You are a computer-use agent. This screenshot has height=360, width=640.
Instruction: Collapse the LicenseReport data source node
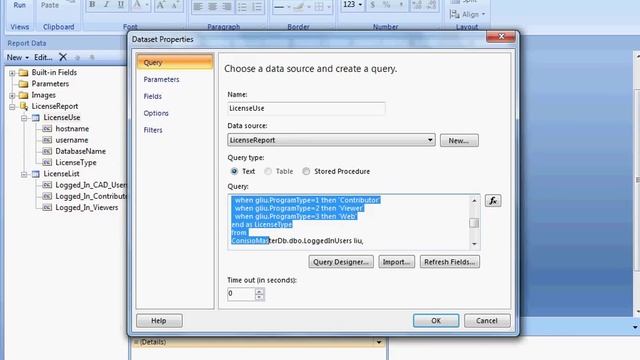(x=12, y=107)
